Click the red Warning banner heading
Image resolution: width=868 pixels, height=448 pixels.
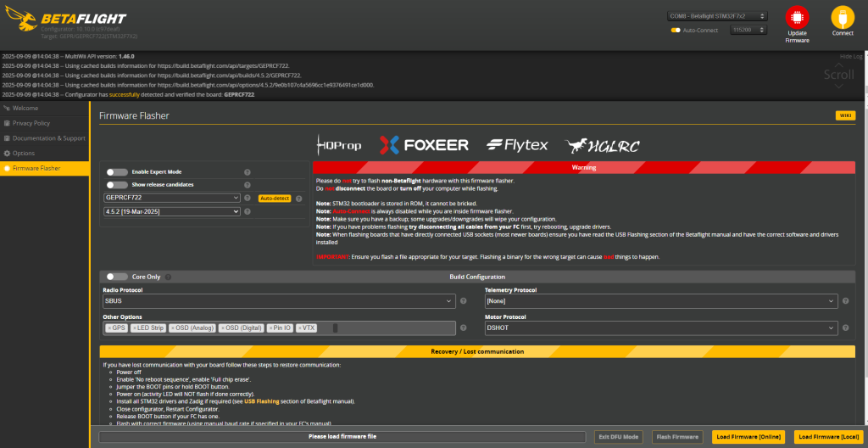(584, 167)
